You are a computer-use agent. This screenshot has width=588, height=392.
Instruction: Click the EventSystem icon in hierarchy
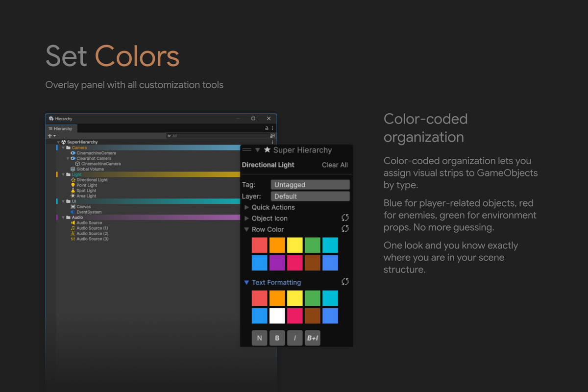pyautogui.click(x=73, y=212)
